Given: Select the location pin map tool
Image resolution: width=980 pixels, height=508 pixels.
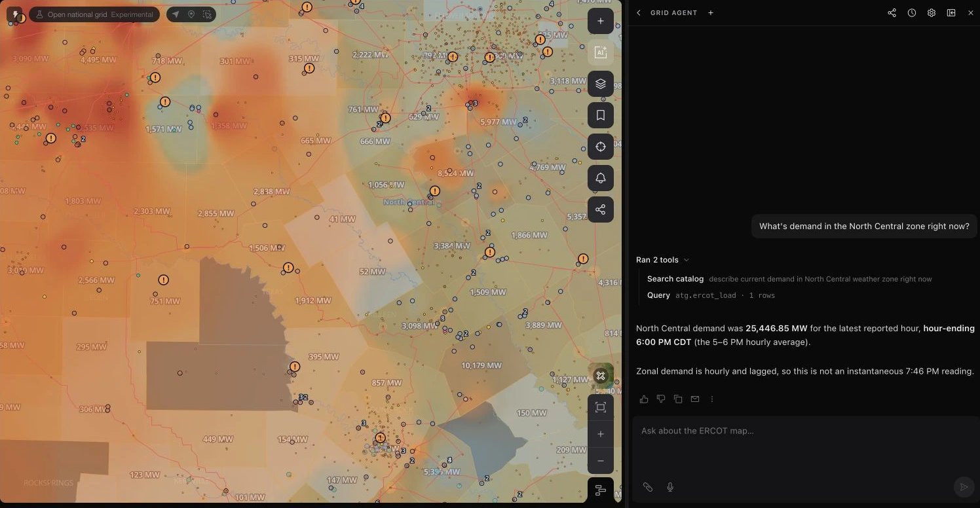Looking at the screenshot, I should [191, 14].
